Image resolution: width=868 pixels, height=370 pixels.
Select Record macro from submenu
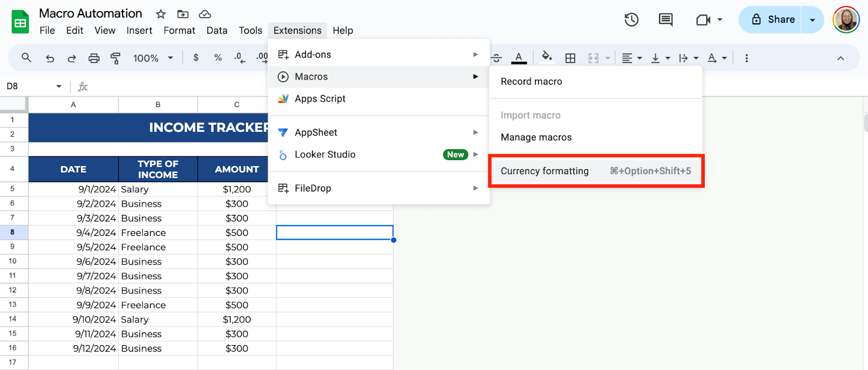coord(531,81)
